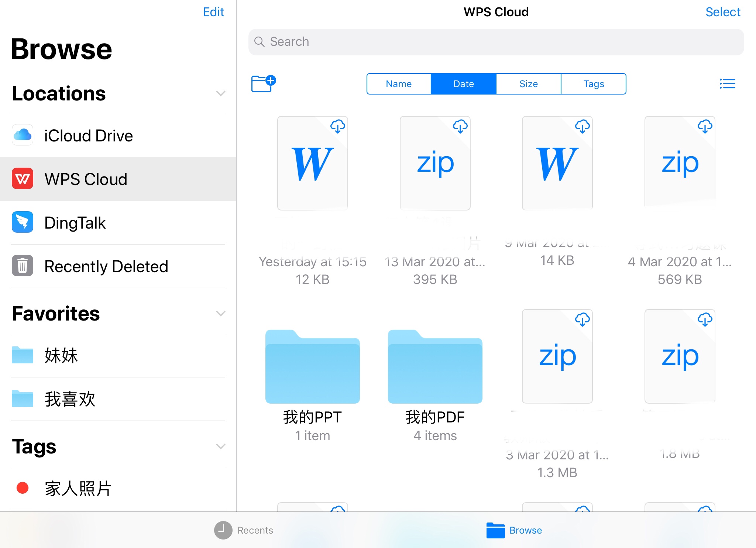Tap the Select button
This screenshot has height=548, width=756.
pyautogui.click(x=722, y=12)
